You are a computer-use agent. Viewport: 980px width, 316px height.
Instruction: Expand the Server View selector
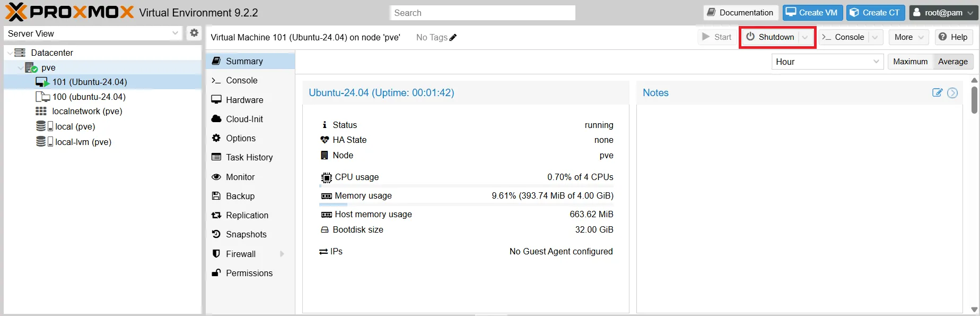[93, 33]
